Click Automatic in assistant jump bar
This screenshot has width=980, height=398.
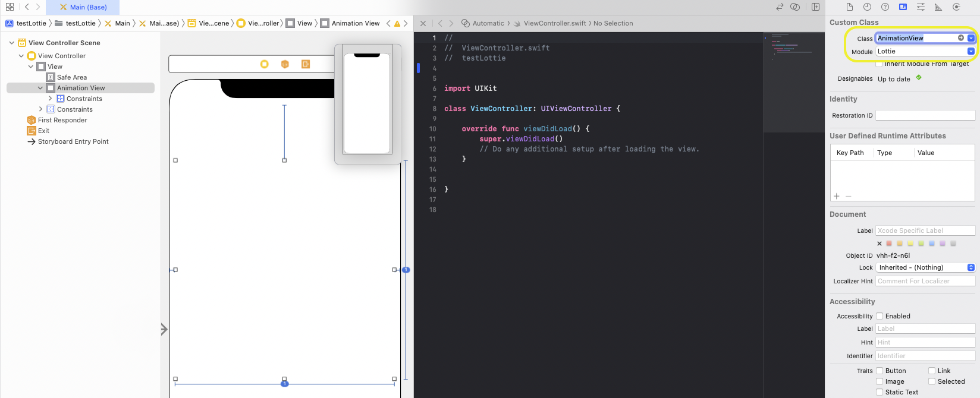[483, 23]
